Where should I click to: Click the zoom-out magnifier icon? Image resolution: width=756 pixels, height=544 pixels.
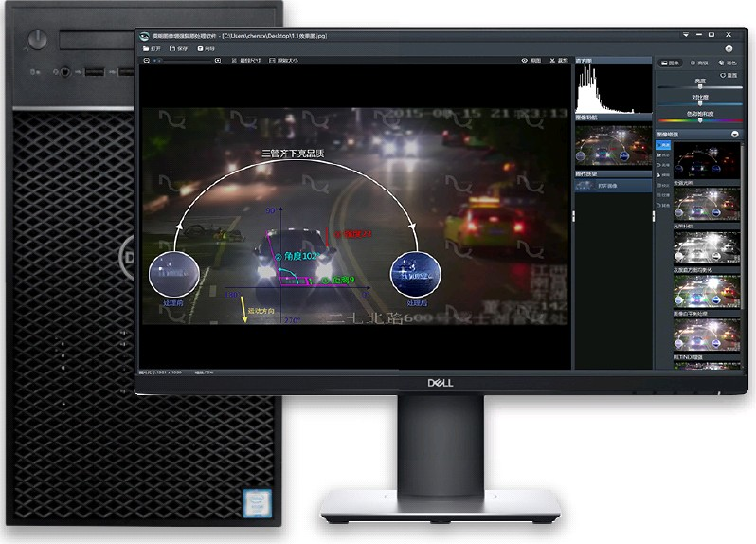146,61
